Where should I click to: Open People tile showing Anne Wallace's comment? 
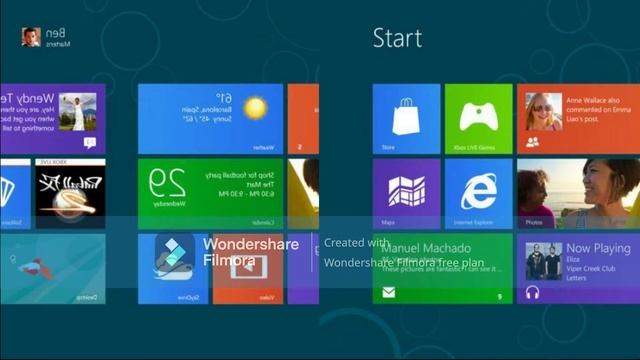tap(578, 119)
